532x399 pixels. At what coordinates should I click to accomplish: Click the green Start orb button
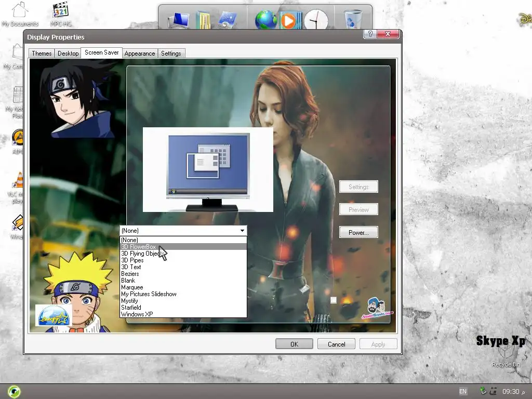click(x=14, y=392)
